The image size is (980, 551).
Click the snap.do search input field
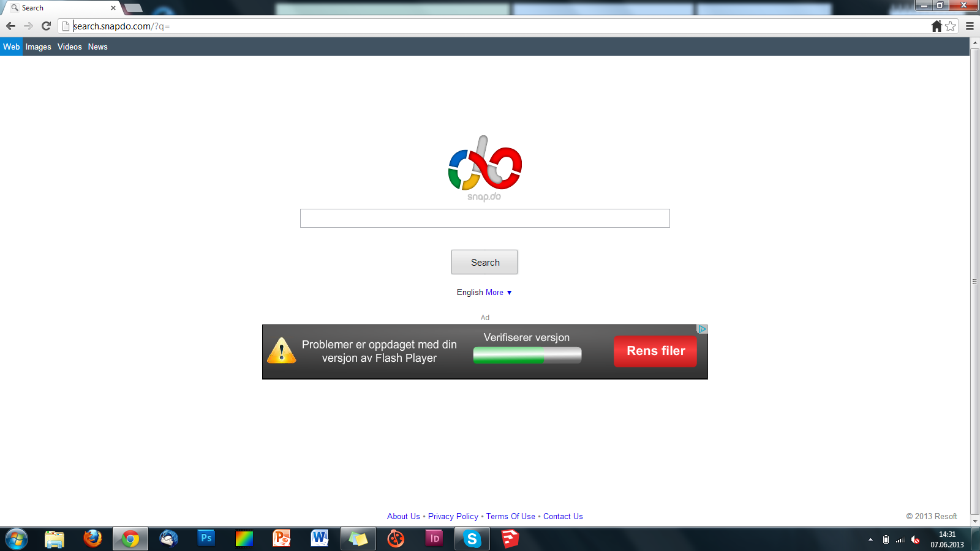tap(484, 218)
